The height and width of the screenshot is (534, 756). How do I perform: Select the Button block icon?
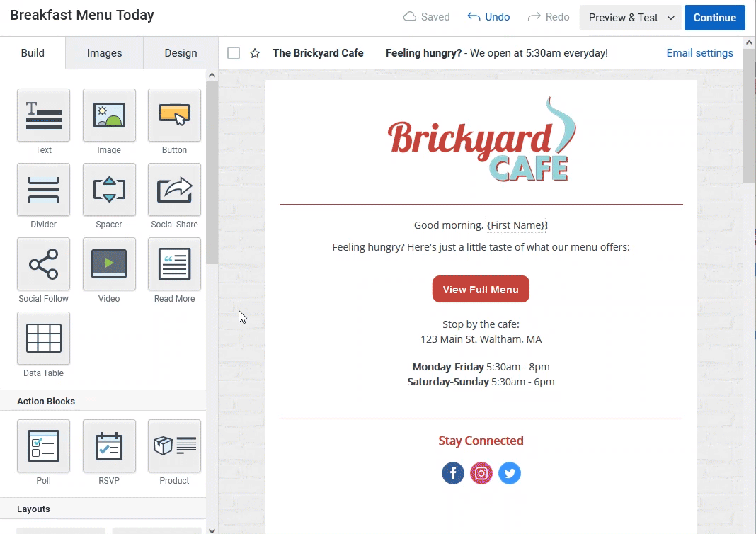pyautogui.click(x=175, y=115)
